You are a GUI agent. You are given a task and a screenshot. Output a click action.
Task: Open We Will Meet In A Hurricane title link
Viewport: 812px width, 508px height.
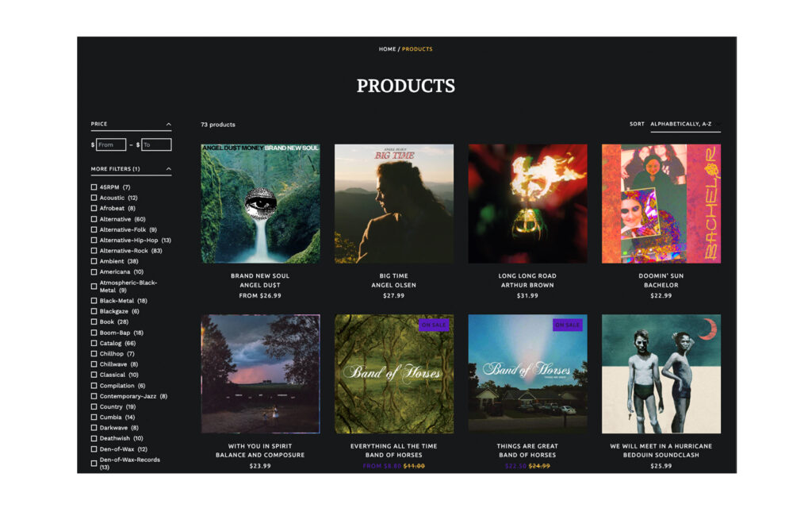(661, 446)
